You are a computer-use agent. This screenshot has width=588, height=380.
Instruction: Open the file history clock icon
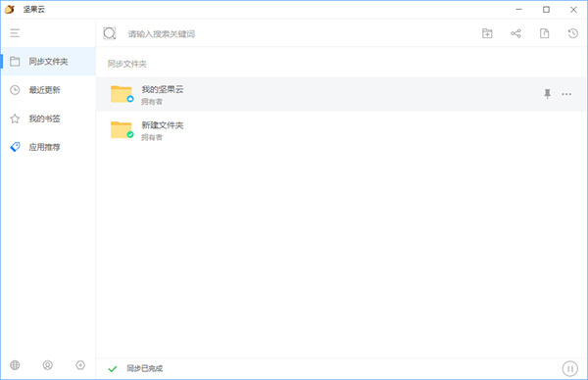point(572,33)
